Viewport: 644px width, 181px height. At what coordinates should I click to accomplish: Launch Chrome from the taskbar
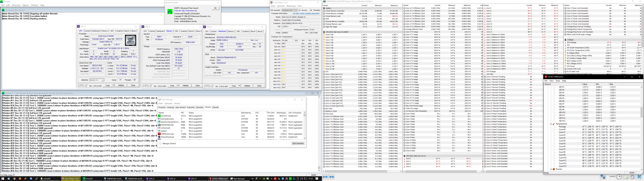(14, 178)
